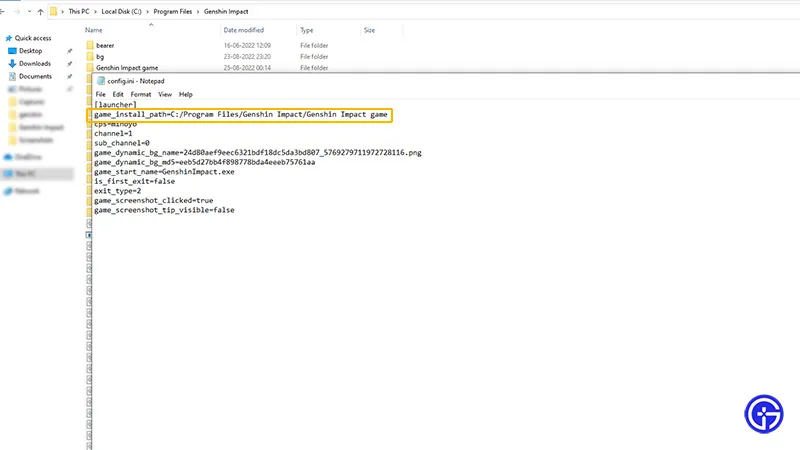Viewport: 800px width, 450px height.
Task: Open the Notepad Edit menu
Action: coord(118,94)
